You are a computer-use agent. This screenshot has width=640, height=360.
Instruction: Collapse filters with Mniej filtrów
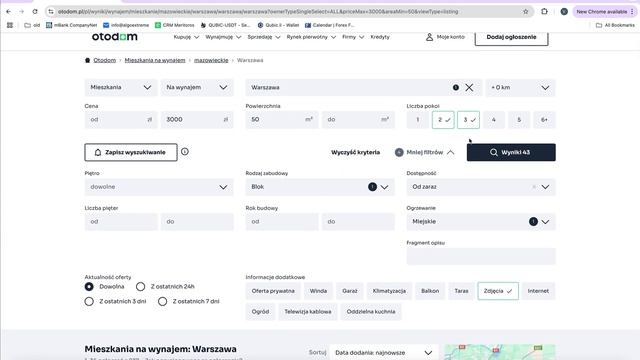click(425, 152)
